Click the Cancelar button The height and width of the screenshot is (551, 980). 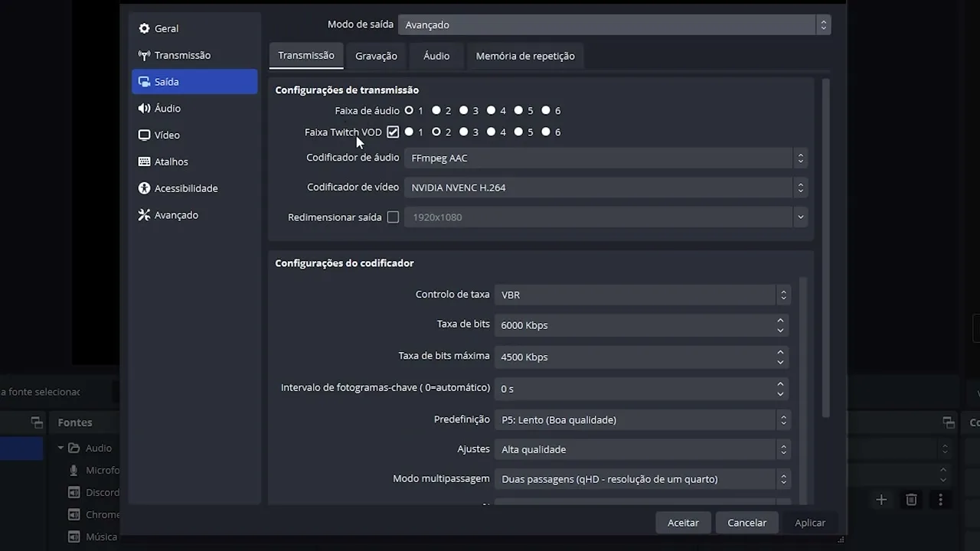746,523
